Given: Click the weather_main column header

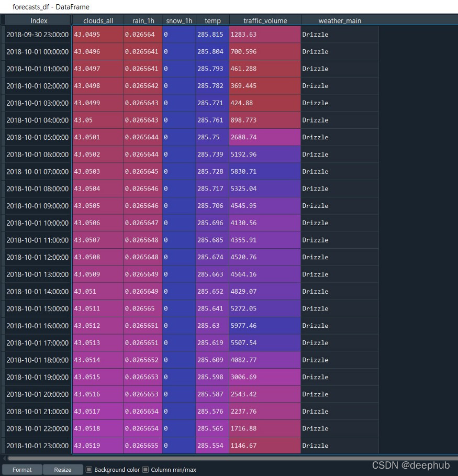Looking at the screenshot, I should click(x=340, y=20).
